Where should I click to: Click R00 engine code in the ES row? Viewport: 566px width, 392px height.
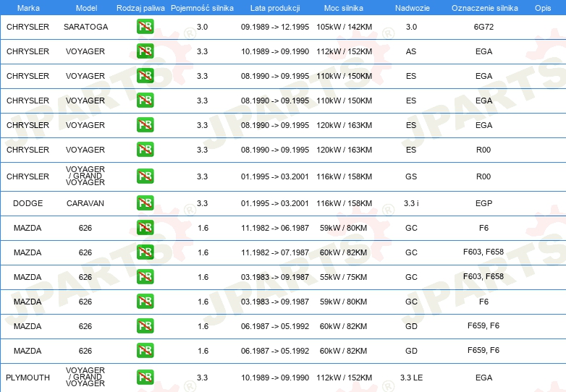483,150
